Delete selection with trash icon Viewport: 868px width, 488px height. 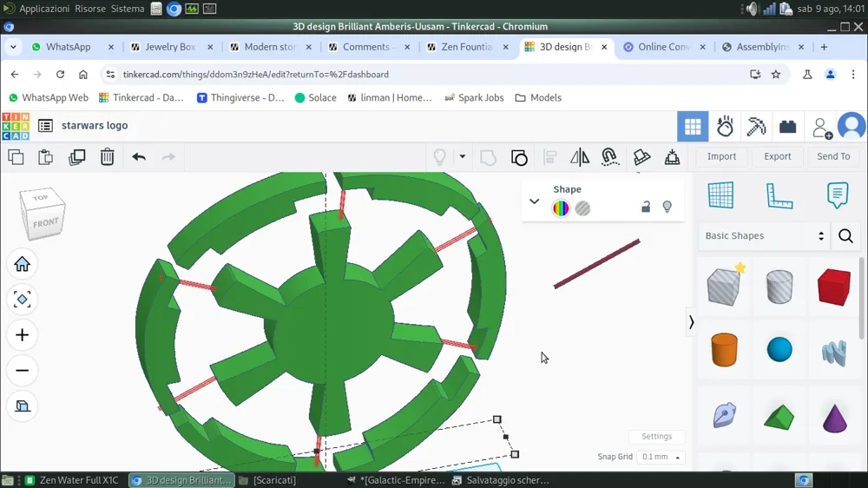tap(108, 157)
